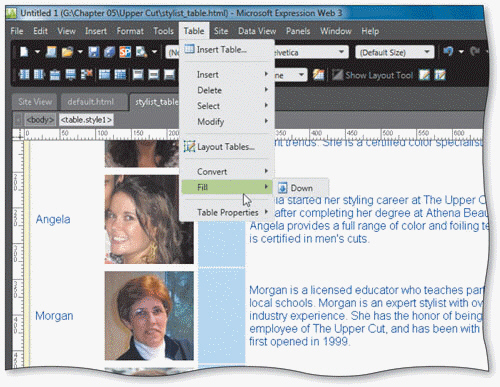Open the Undo history dropdown arrow
Viewport: 500px width, 387px height.
[x=461, y=52]
